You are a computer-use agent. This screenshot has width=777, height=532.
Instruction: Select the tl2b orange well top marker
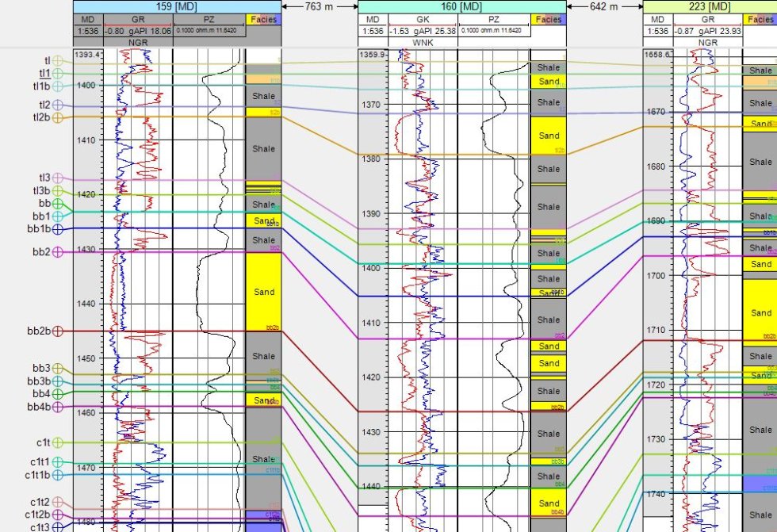[58, 117]
